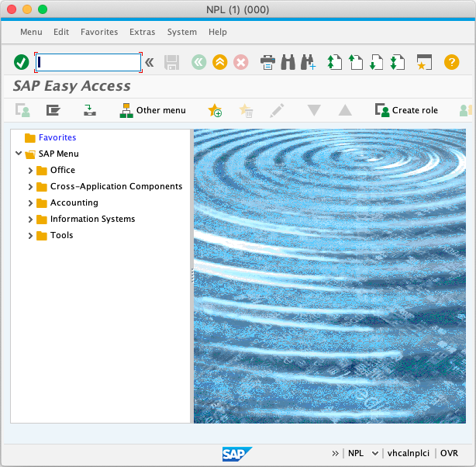Click Move Favorites Down triangle icon
This screenshot has width=476, height=467.
(x=314, y=110)
